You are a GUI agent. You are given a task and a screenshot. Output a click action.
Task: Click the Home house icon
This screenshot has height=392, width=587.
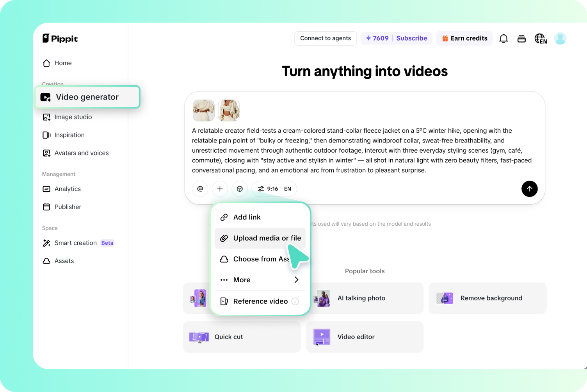click(46, 63)
